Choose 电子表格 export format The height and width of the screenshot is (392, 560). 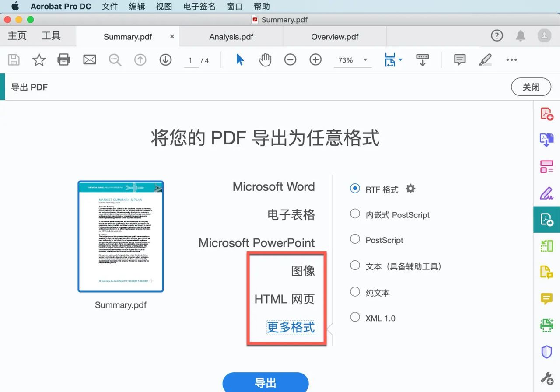click(x=291, y=215)
